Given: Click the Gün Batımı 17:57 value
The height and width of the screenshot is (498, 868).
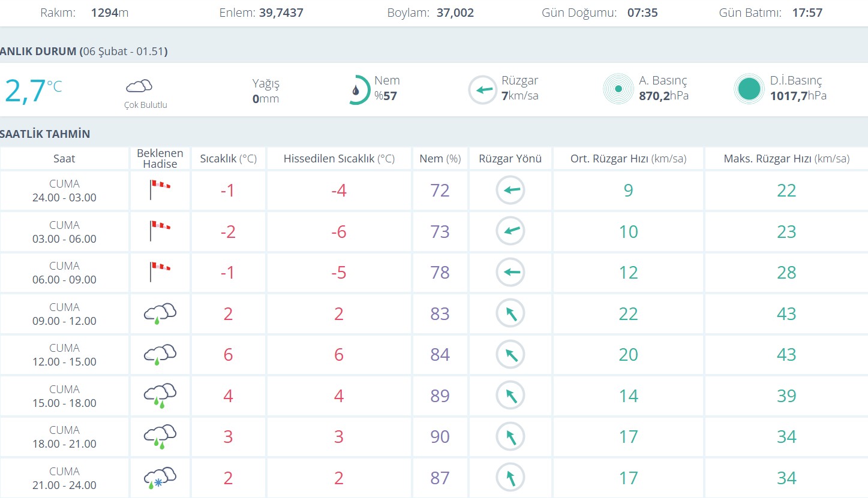Looking at the screenshot, I should click(806, 13).
